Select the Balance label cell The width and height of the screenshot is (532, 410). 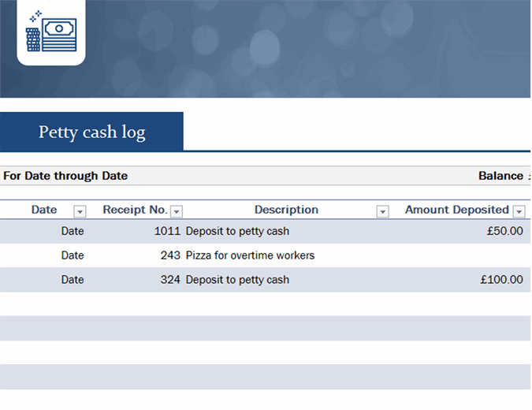500,176
